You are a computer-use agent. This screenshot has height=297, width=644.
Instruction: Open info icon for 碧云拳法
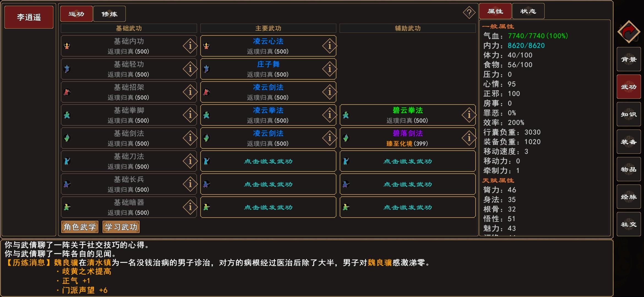coord(469,115)
